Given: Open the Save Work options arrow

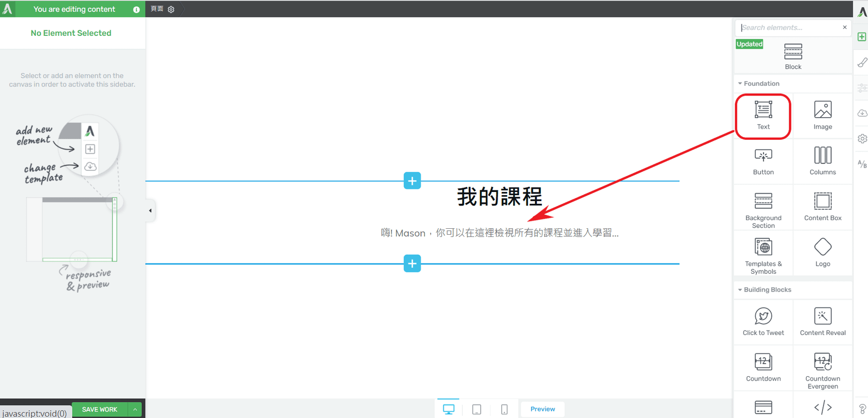Looking at the screenshot, I should pos(135,409).
